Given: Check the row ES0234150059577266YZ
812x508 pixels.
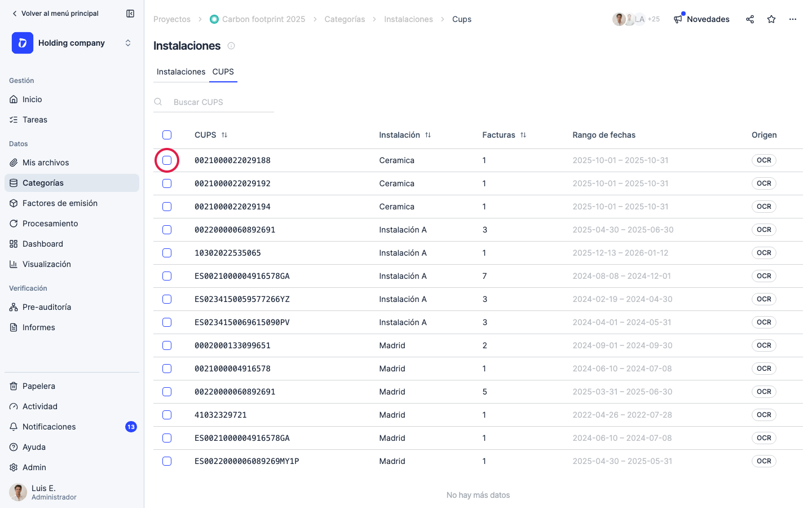Looking at the screenshot, I should click(x=167, y=299).
